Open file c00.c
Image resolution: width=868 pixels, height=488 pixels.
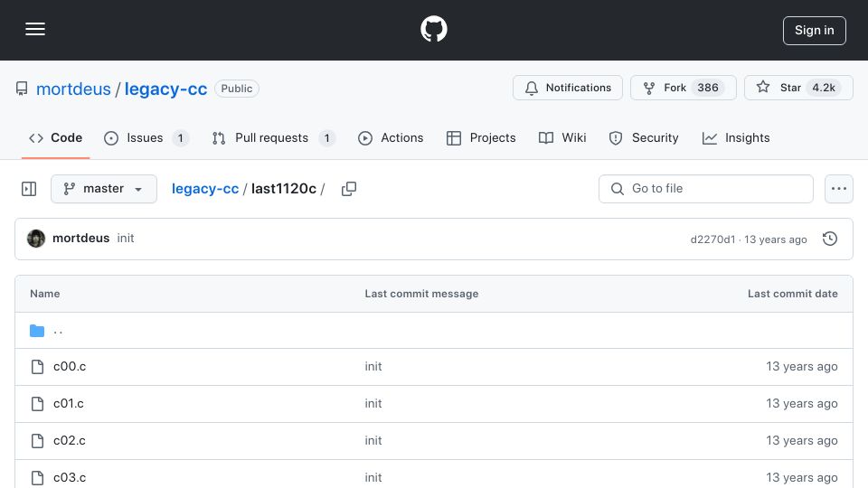pos(70,366)
